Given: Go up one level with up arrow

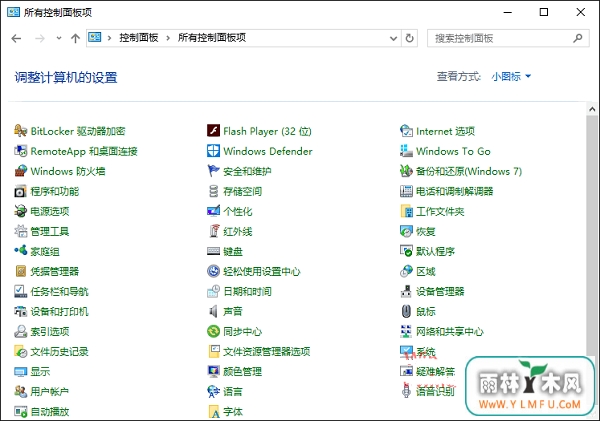Looking at the screenshot, I should click(x=75, y=38).
